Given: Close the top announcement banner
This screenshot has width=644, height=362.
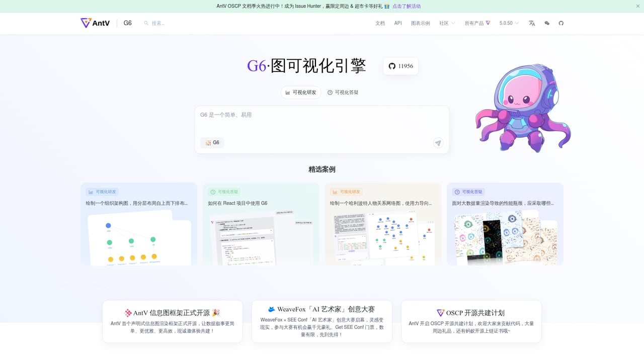Looking at the screenshot, I should pos(638,6).
